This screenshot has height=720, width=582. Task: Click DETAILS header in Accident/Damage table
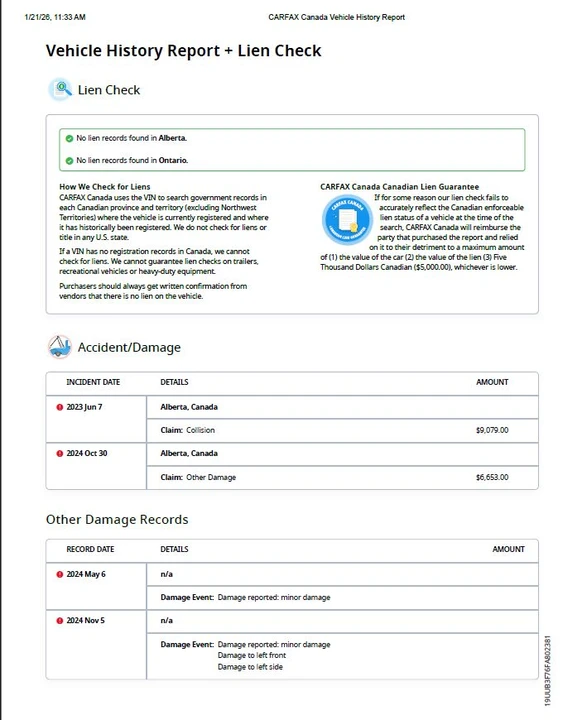pyautogui.click(x=175, y=382)
